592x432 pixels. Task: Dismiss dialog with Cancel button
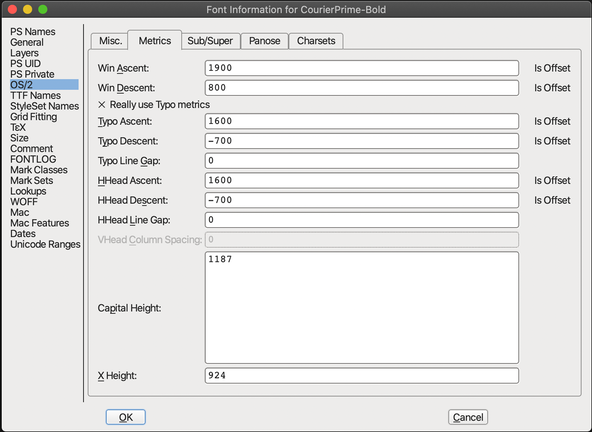tap(468, 417)
